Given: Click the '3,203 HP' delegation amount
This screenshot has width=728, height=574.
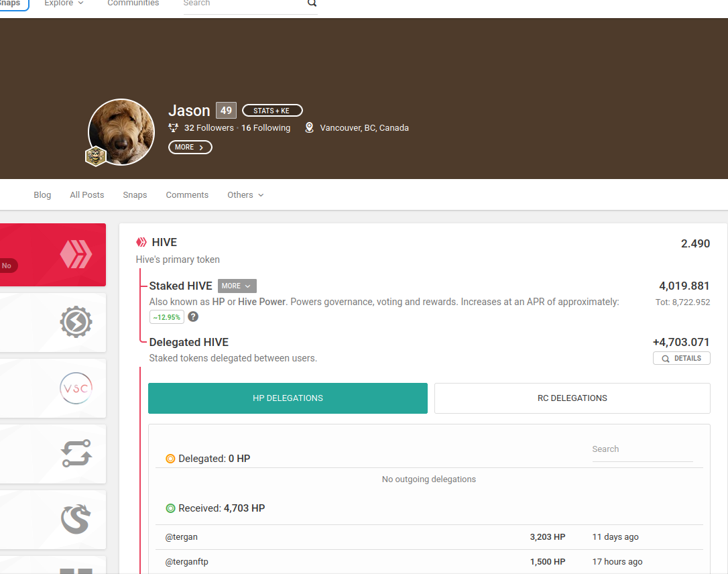Looking at the screenshot, I should [548, 537].
